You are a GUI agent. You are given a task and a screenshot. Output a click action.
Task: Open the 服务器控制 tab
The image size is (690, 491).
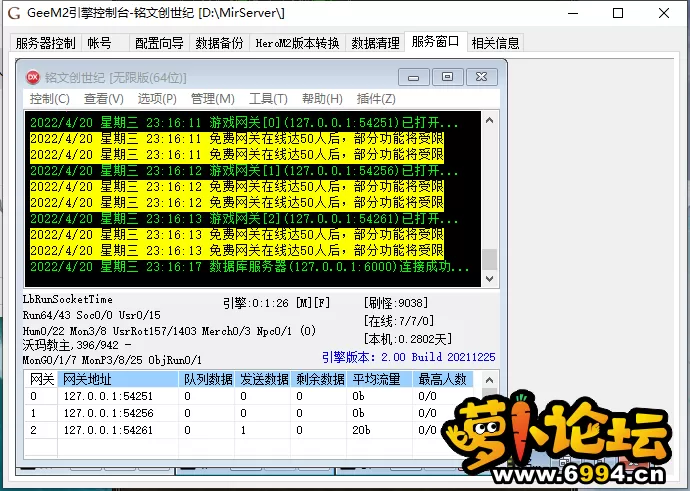(45, 43)
